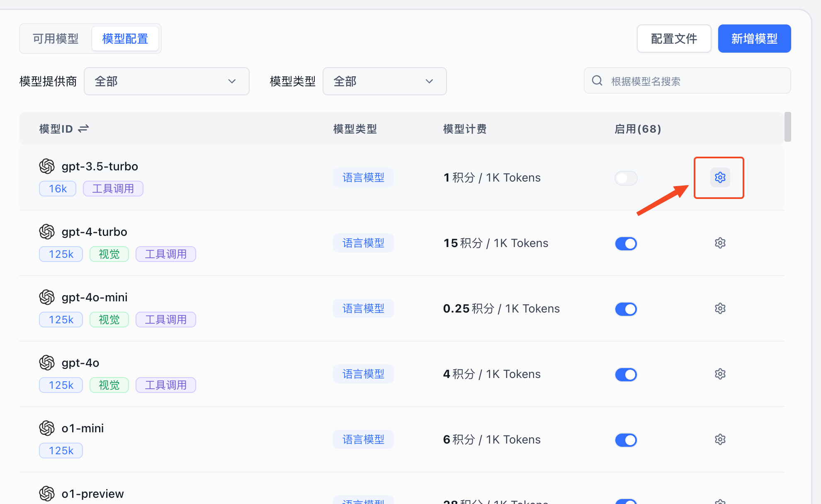The width and height of the screenshot is (821, 504).
Task: Enable the gpt-3.5-turbo model toggle
Action: [x=626, y=178]
